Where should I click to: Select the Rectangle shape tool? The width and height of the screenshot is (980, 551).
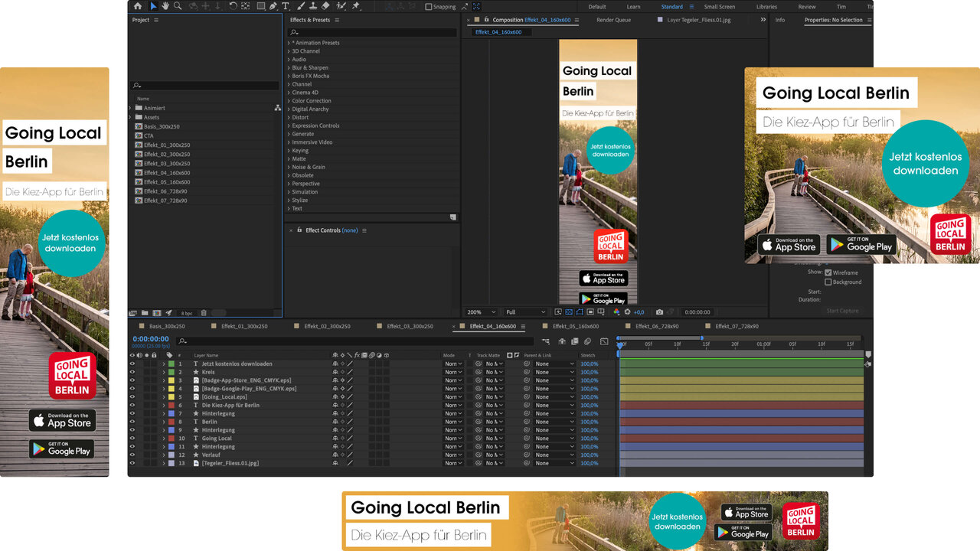tap(261, 6)
